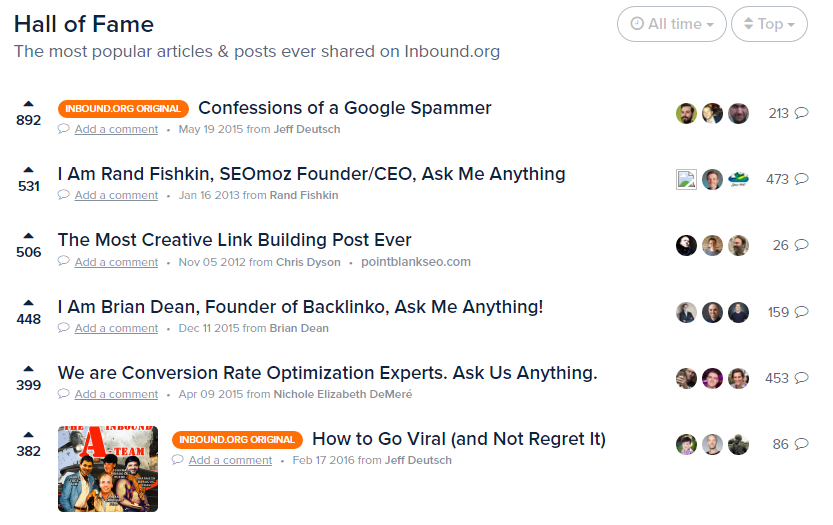Upvote the Confessions of a Google Spammer post
The width and height of the screenshot is (833, 525).
28,104
